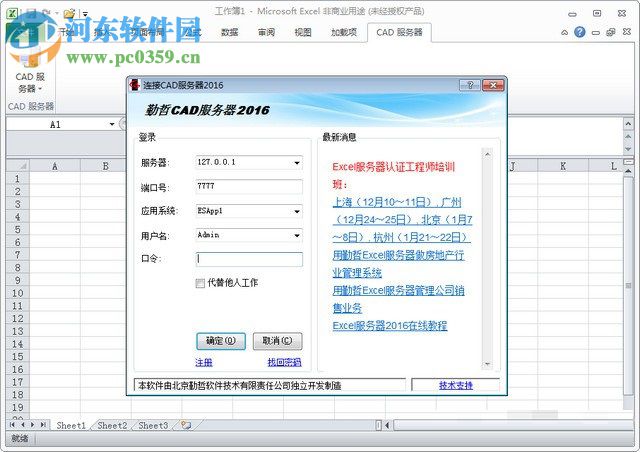Expand the formula bar chevron
Screen dimensions: 640x452
click(x=628, y=123)
